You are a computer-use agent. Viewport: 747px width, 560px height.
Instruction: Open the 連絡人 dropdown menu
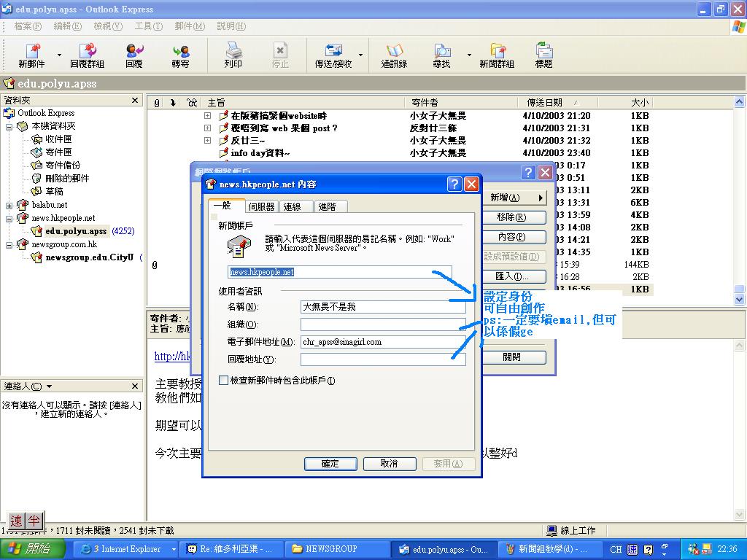click(x=50, y=386)
